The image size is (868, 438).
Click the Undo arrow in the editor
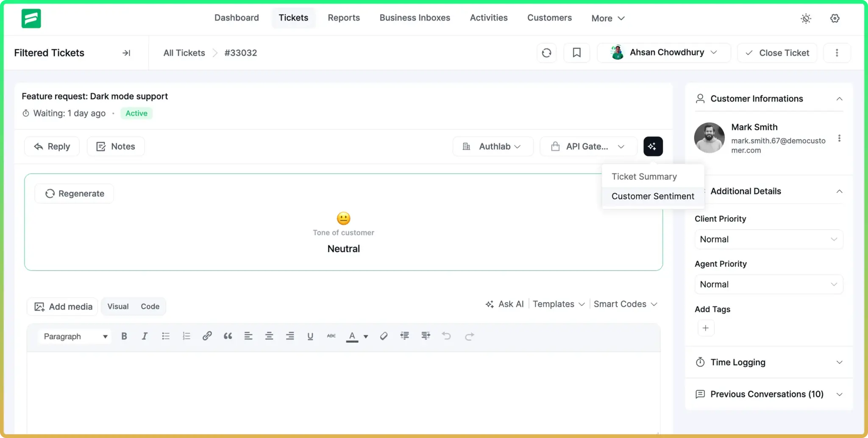click(447, 336)
